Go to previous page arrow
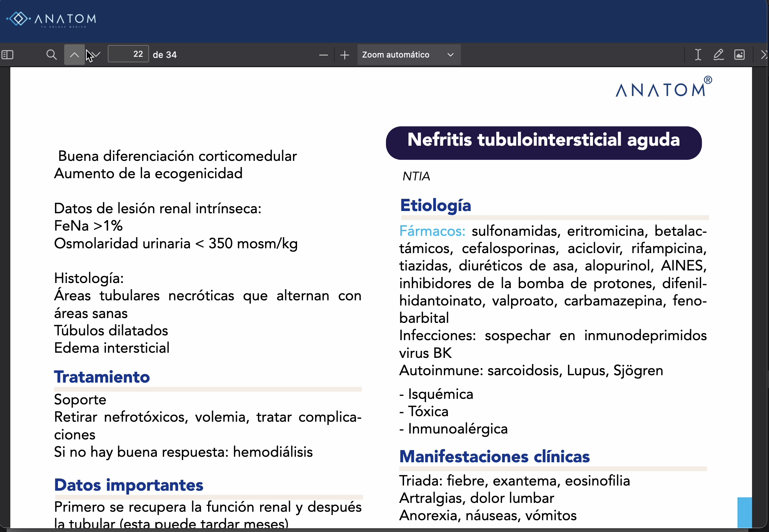 point(74,55)
